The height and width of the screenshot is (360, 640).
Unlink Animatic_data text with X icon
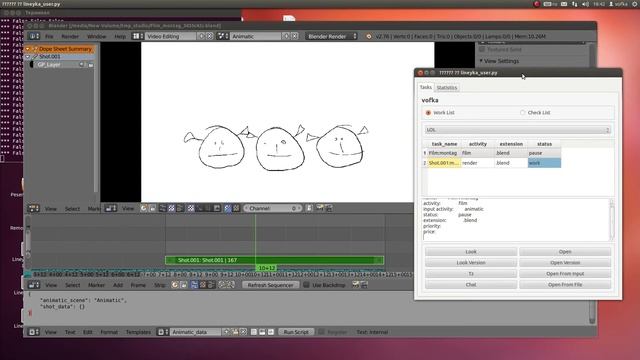click(243, 332)
